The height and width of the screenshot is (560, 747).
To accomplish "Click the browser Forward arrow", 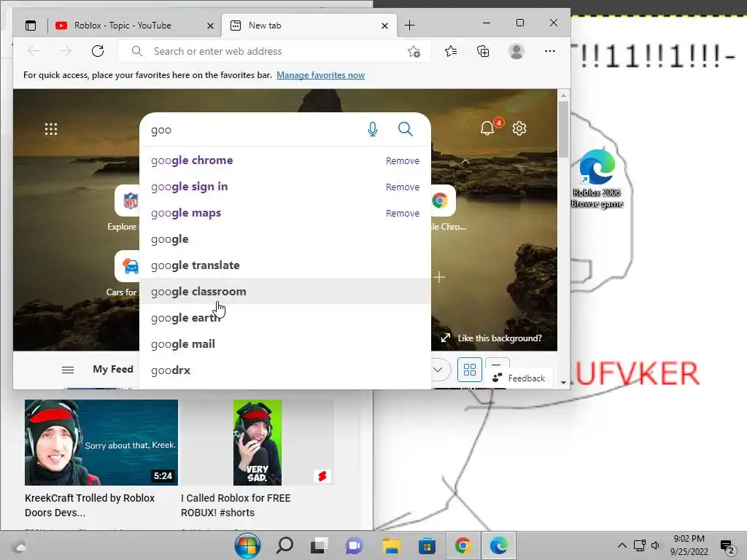I will pos(66,51).
